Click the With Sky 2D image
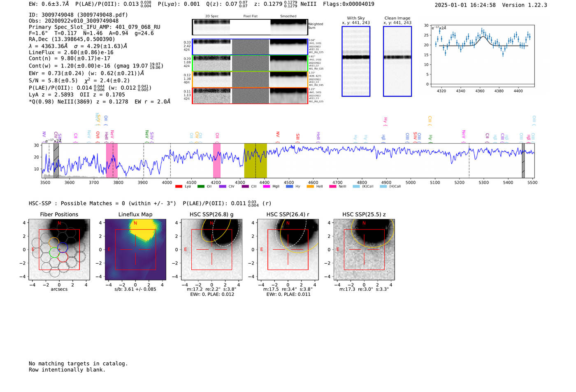Image resolution: width=576 pixels, height=392 pixels. (356, 61)
